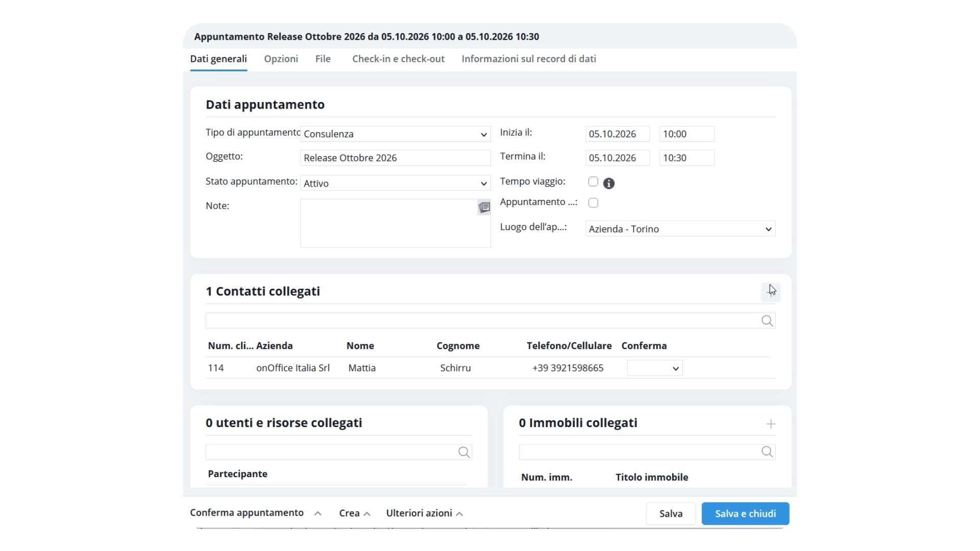The height and width of the screenshot is (551, 980).
Task: Click the Note text area
Action: pos(395,223)
